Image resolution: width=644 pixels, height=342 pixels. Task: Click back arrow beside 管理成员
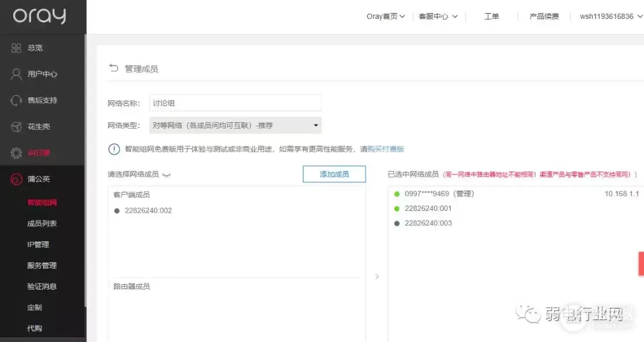tap(113, 69)
